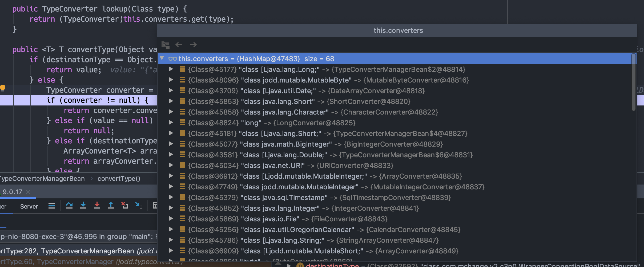Expand the MutableByte converter entry
Screen dimensions: 644x267
point(171,80)
